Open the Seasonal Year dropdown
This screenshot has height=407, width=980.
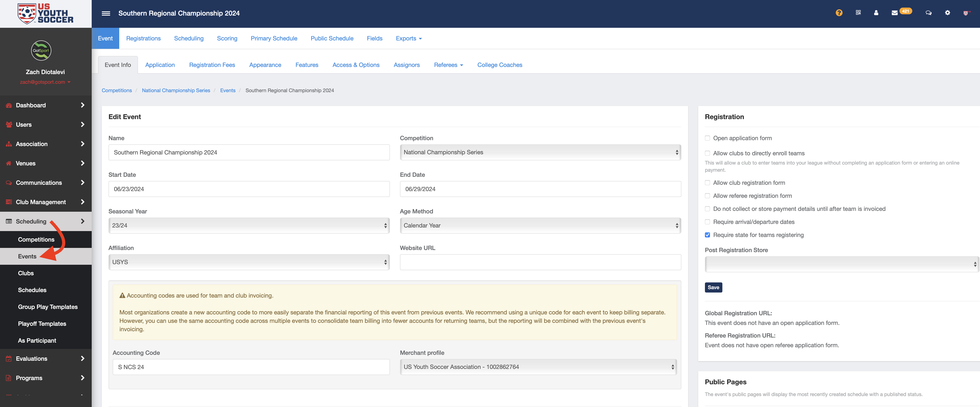pyautogui.click(x=249, y=225)
